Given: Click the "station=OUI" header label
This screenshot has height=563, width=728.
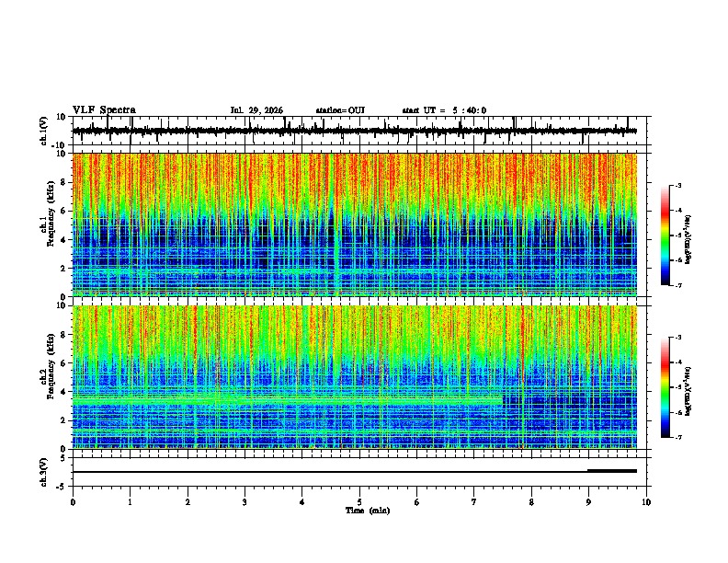Looking at the screenshot, I should click(340, 110).
